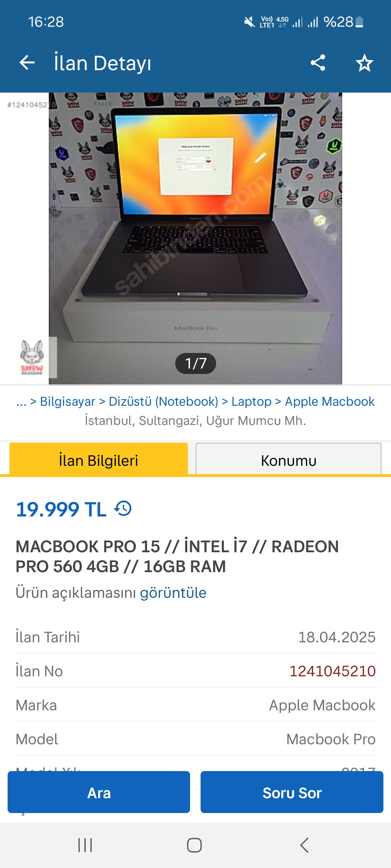Image resolution: width=391 pixels, height=868 pixels.
Task: Switch to the Konumu tab
Action: click(289, 459)
